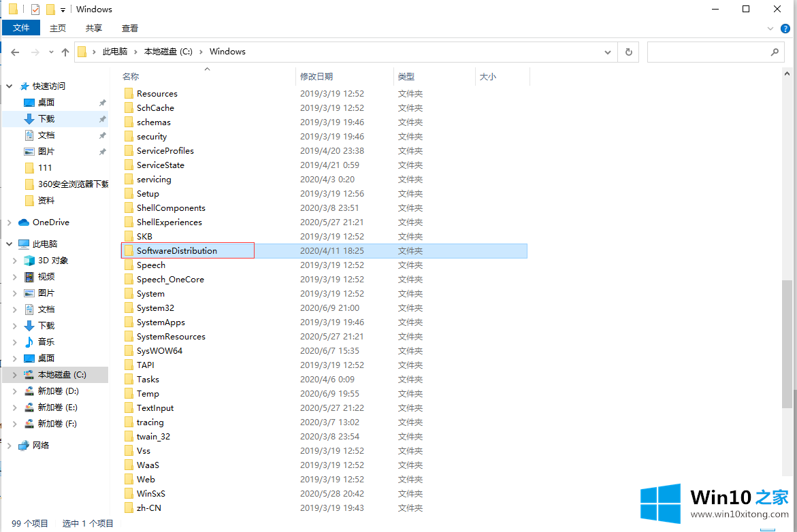Open the 文件 menu

[21, 28]
